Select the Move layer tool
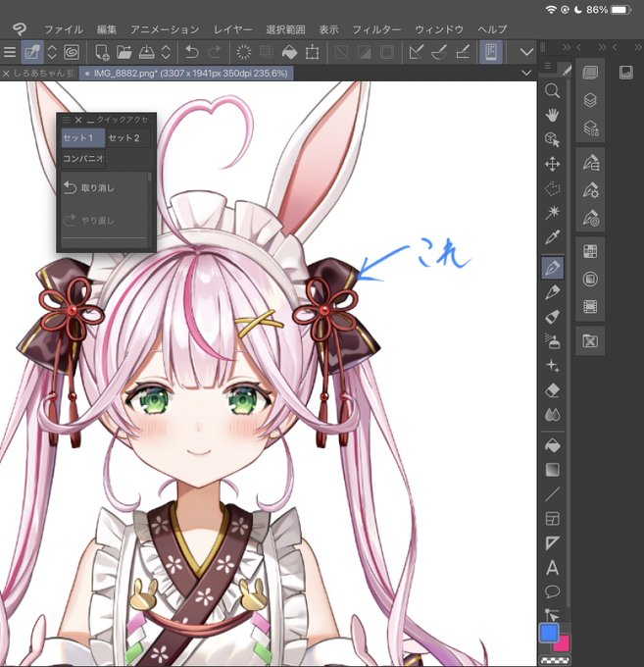The width and height of the screenshot is (644, 667). [x=552, y=164]
